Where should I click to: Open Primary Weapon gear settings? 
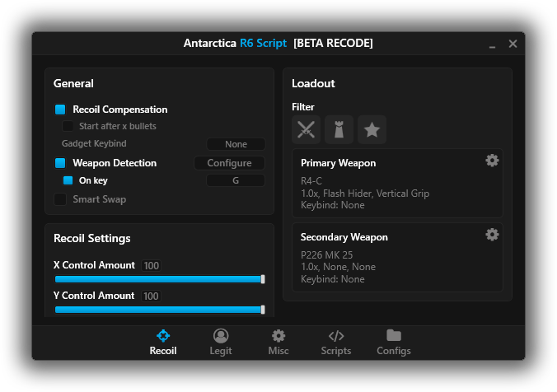coord(492,161)
